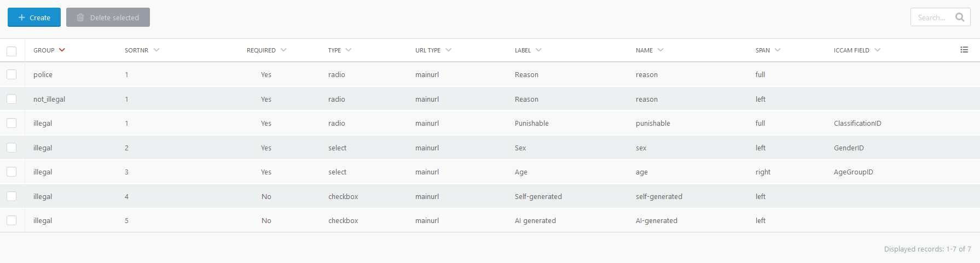
Task: Sort by the GROUP column arrow
Action: [x=62, y=50]
